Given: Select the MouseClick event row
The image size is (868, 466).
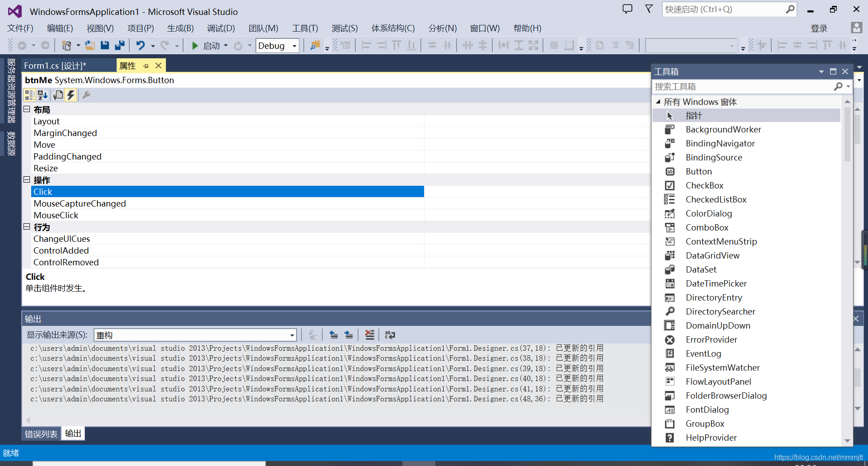Looking at the screenshot, I should 227,215.
